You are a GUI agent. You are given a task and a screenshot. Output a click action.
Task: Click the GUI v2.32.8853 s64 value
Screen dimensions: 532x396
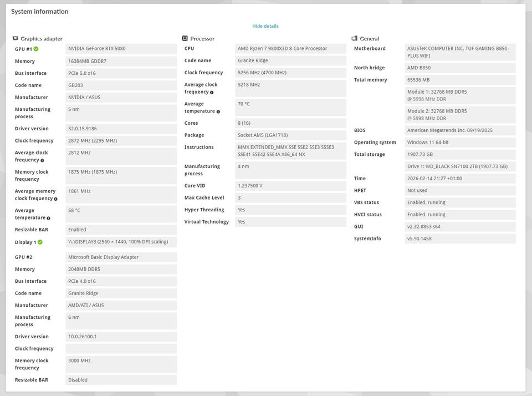460,226
